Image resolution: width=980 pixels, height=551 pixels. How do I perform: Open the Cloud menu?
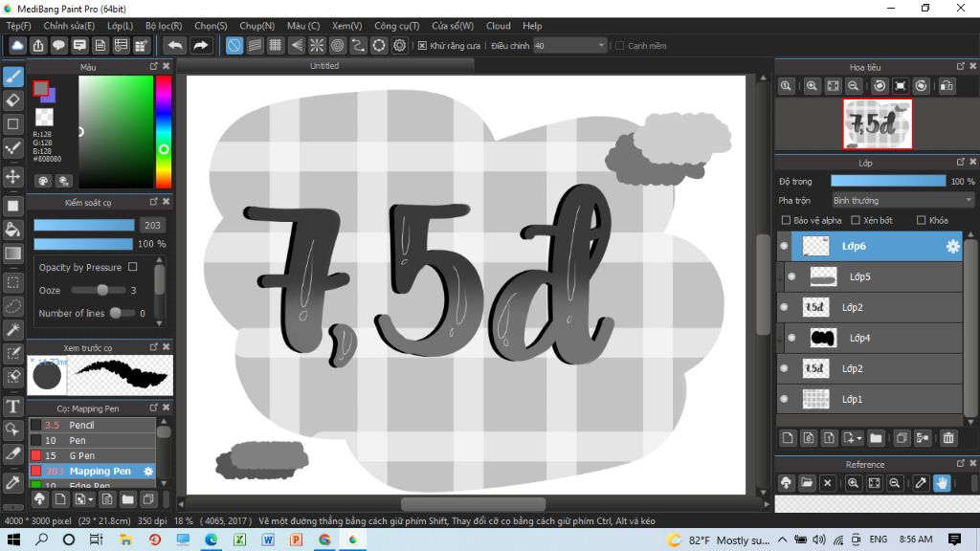pyautogui.click(x=498, y=26)
